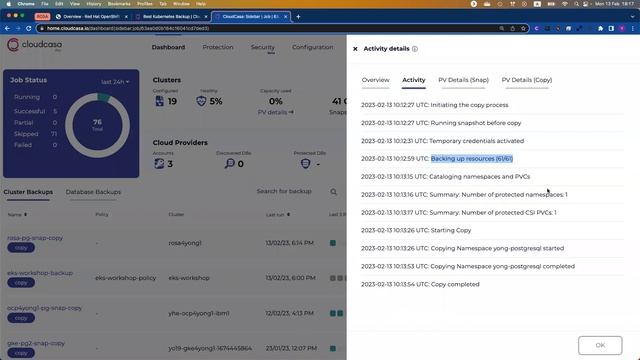Image resolution: width=640 pixels, height=360 pixels.
Task: Toggle Chrome side panel icon
Action: [611, 28]
